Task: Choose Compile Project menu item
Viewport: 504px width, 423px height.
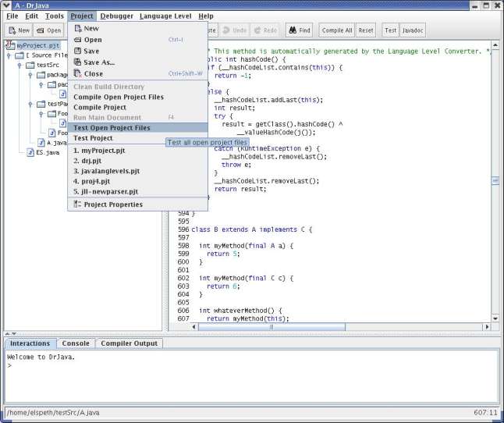Action: click(x=137, y=108)
